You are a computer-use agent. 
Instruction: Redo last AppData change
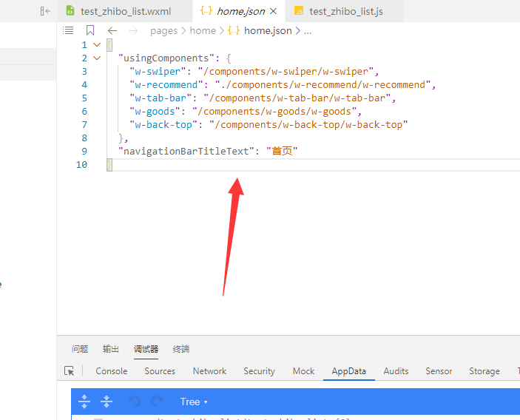[158, 402]
